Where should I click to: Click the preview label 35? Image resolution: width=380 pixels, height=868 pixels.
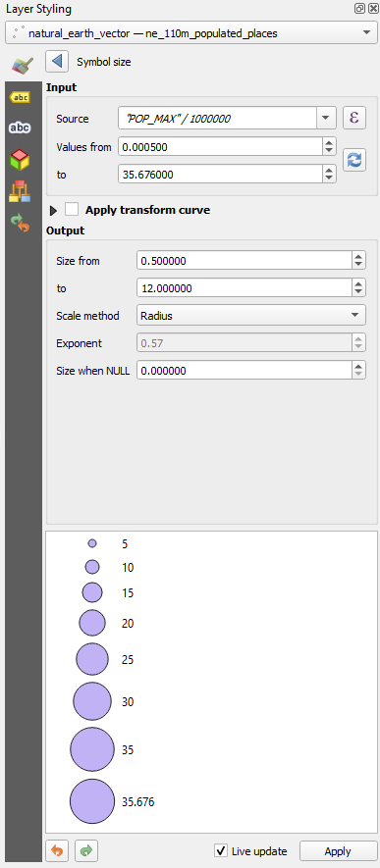click(128, 749)
